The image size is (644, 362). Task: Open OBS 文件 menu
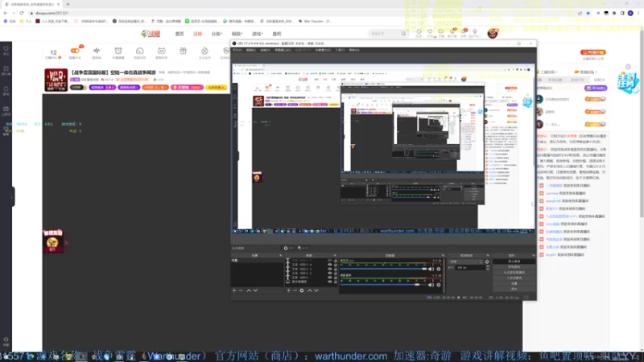pyautogui.click(x=237, y=50)
